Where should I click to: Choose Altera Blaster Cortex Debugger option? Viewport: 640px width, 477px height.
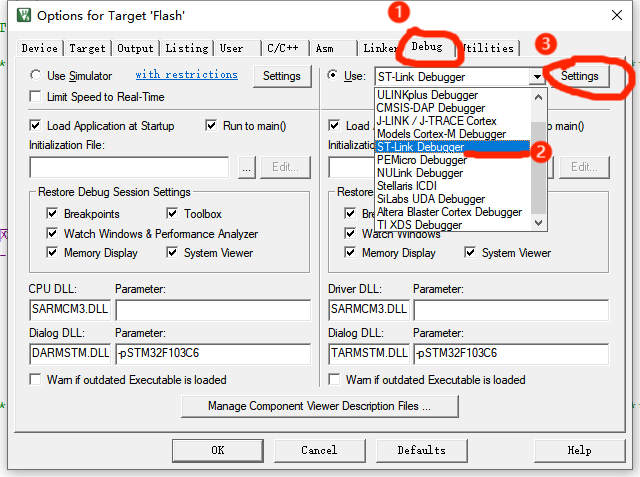[453, 212]
